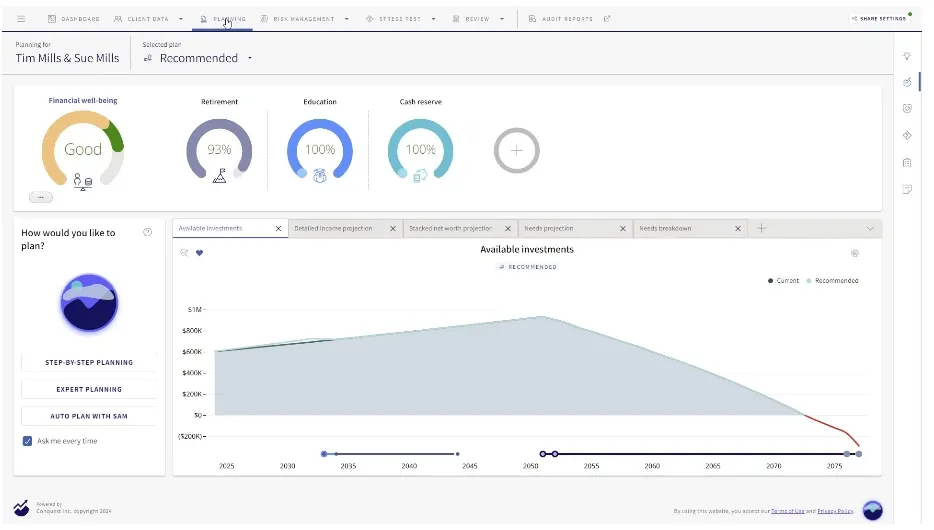
Task: Switch to Detailed income projection tab
Action: (334, 229)
